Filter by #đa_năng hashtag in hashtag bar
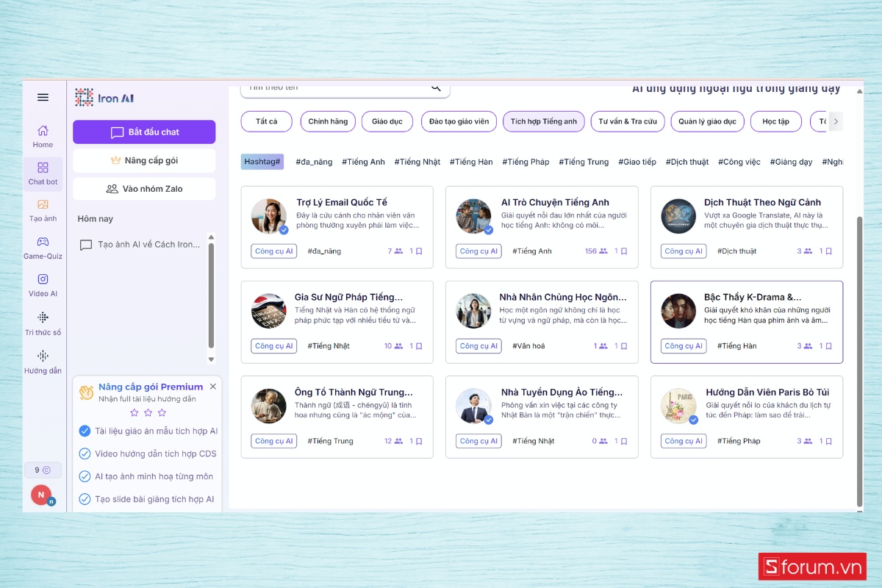Viewport: 882px width, 588px height. click(x=314, y=162)
